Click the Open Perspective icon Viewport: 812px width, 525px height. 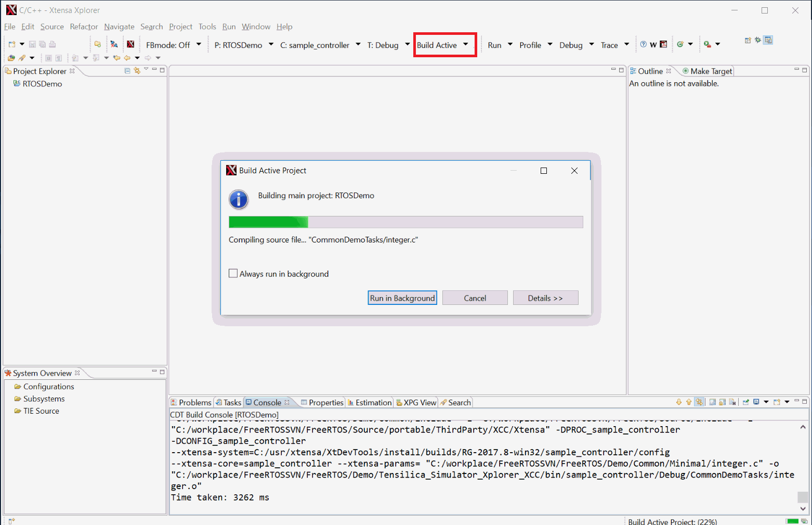(x=748, y=40)
